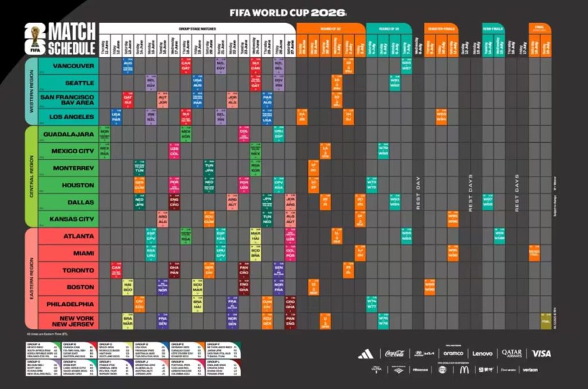Click the FIFA 26 trophy logo
Screen dimensions: 588x389
[x=34, y=40]
